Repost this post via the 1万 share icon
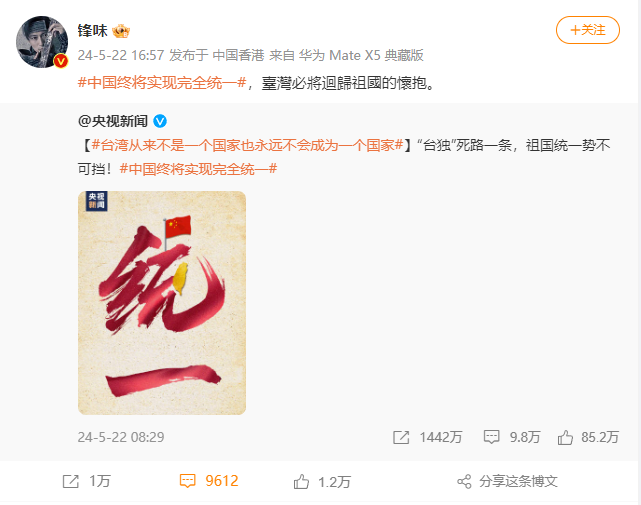Viewport: 641px width, 505px height. point(71,481)
